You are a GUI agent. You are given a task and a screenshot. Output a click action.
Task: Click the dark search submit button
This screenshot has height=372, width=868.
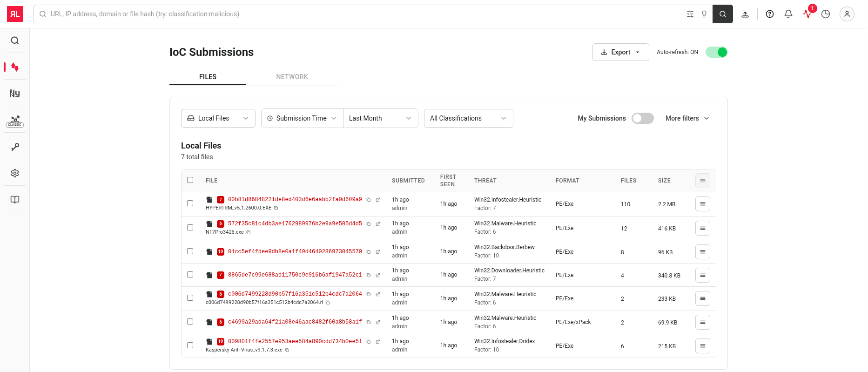[x=723, y=14]
